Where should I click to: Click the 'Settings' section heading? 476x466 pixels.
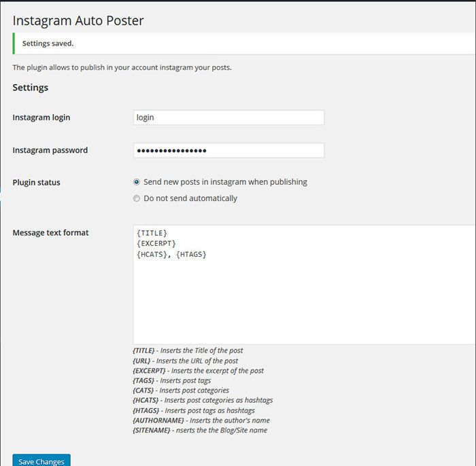coord(31,88)
